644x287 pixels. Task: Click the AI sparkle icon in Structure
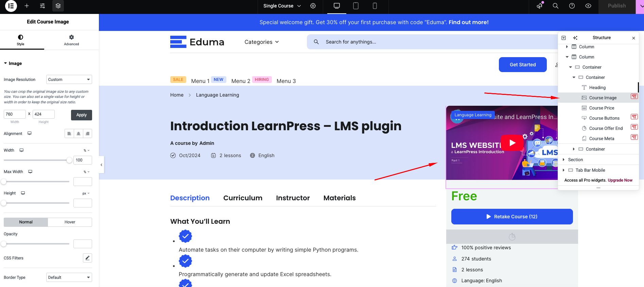click(x=575, y=38)
